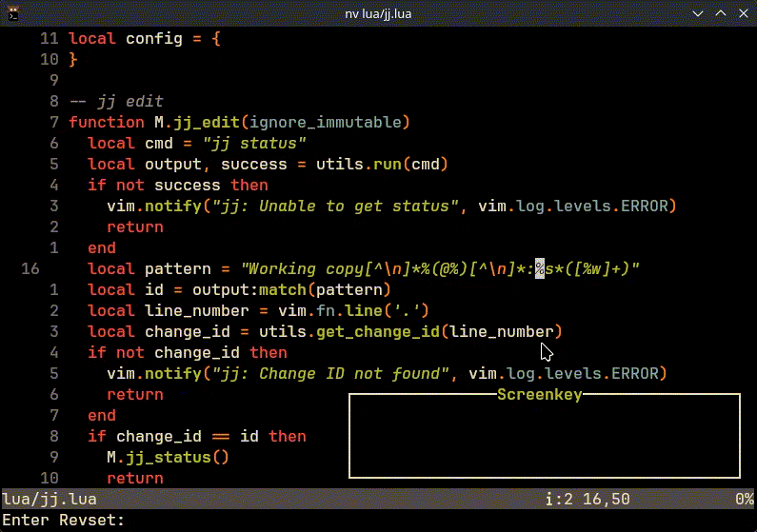The width and height of the screenshot is (757, 532).
Task: Click the Screenkey floating window title
Action: point(539,394)
